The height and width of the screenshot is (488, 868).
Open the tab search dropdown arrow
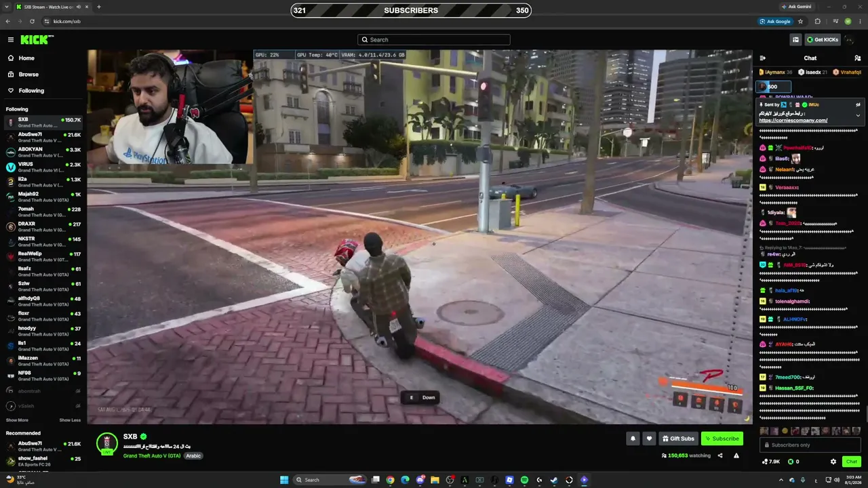7,7
